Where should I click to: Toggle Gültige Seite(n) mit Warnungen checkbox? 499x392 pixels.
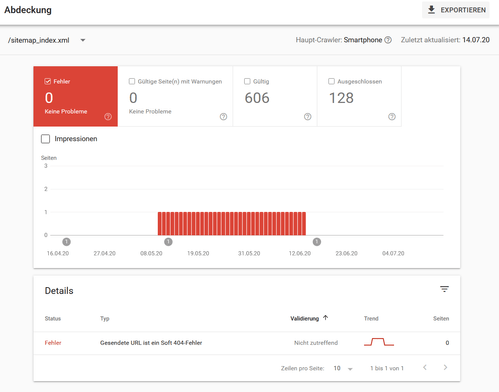(132, 81)
